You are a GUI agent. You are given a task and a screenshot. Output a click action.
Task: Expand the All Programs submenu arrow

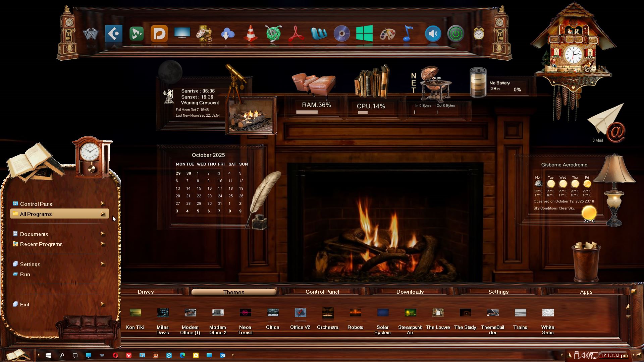coord(103,214)
